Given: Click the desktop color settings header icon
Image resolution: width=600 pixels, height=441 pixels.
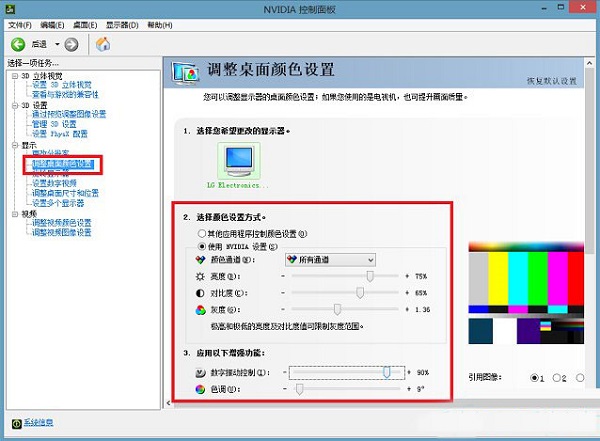Looking at the screenshot, I should pos(185,72).
